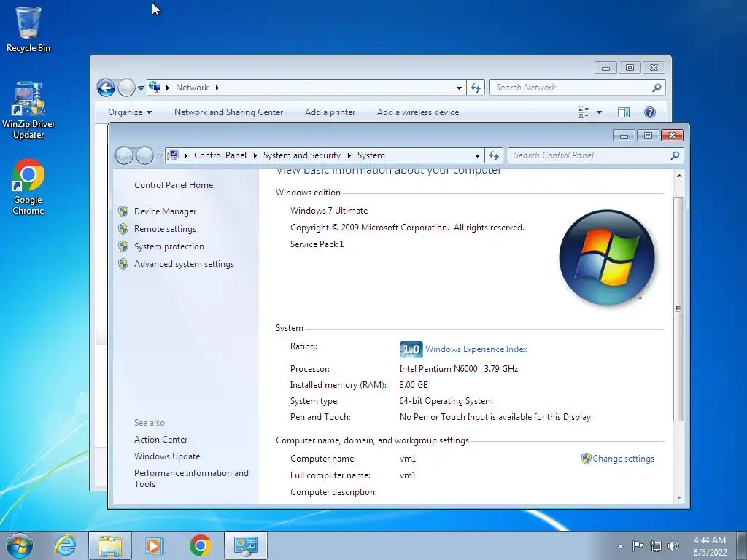The image size is (747, 560).
Task: Open previous locations dropdown in System window
Action: (477, 156)
